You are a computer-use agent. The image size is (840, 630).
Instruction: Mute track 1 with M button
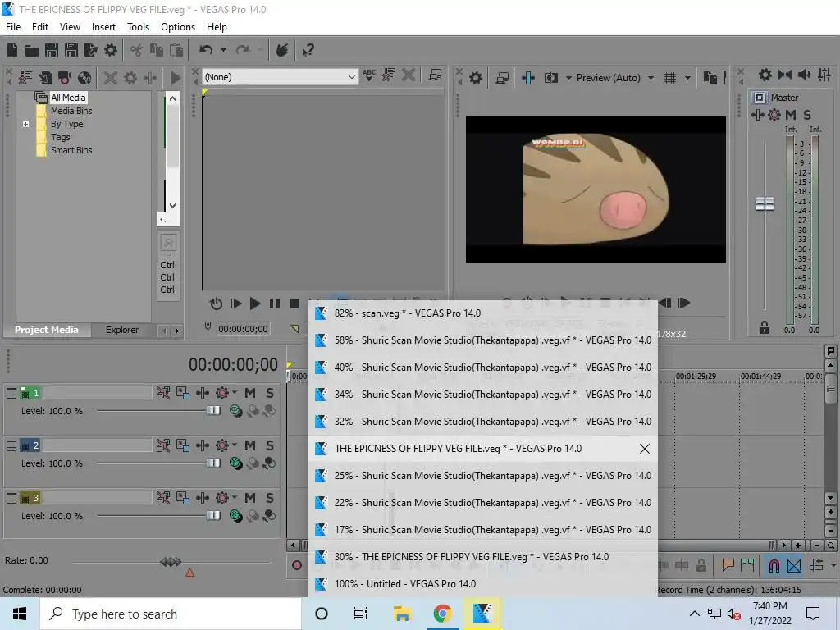tap(250, 393)
